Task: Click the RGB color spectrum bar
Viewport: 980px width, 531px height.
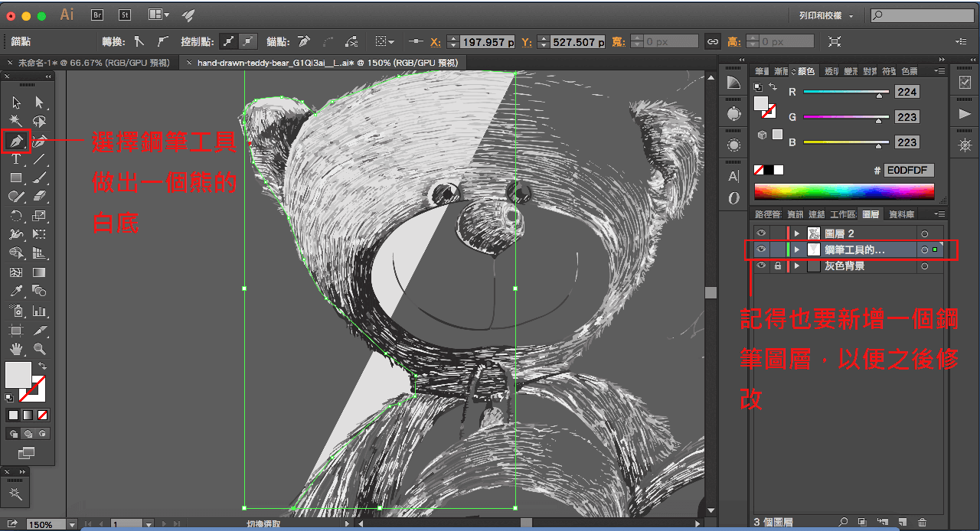Action: pyautogui.click(x=844, y=191)
